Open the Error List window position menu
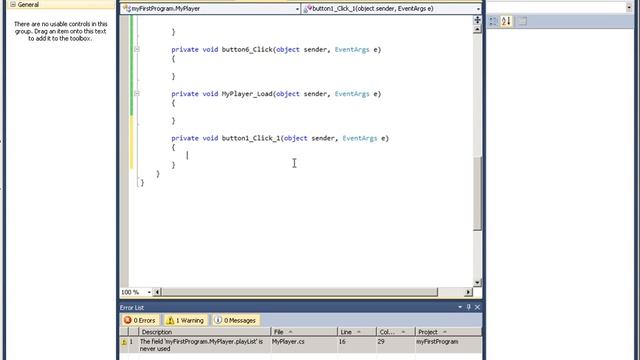The image size is (640, 360). pos(460,307)
